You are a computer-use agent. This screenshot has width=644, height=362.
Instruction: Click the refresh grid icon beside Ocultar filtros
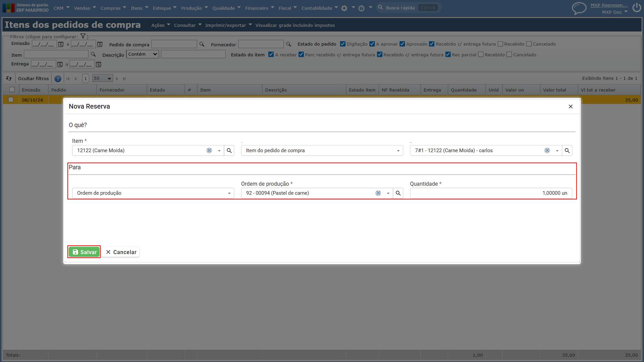tap(9, 78)
